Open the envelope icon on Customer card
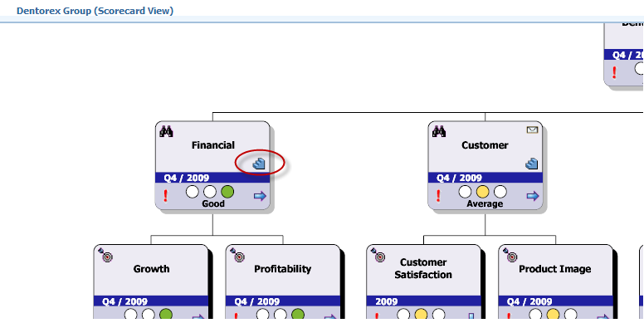 coord(532,130)
